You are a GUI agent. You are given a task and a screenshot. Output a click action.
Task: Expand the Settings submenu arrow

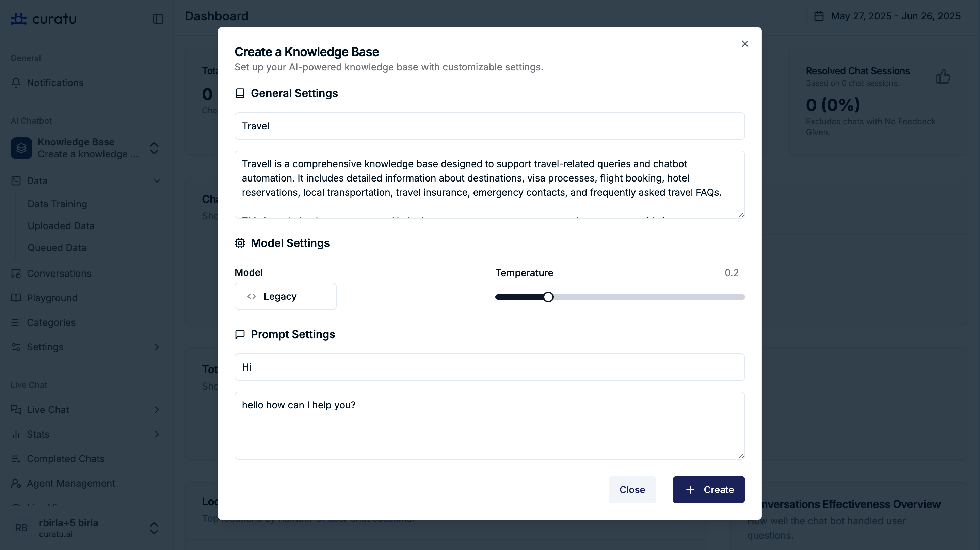coord(157,347)
